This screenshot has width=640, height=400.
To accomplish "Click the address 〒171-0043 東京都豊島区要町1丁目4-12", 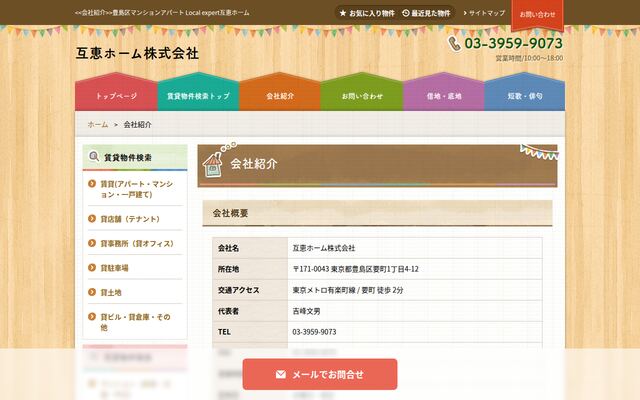I will (356, 269).
